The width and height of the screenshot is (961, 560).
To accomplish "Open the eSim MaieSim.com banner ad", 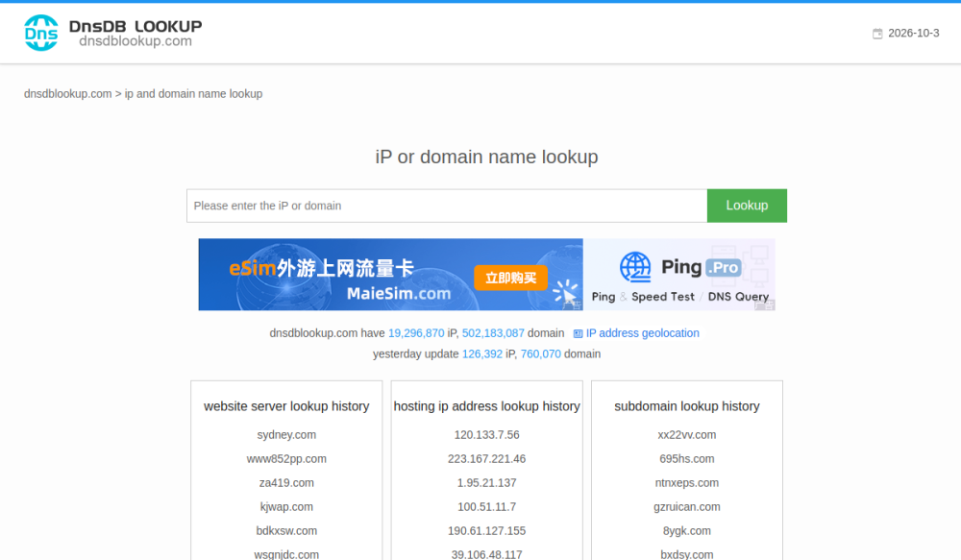I will [390, 275].
